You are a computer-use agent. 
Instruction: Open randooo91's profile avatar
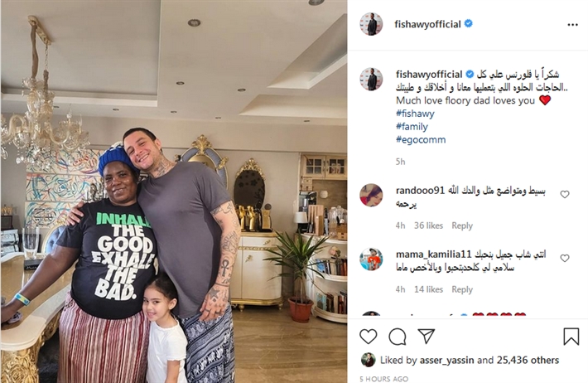371,195
